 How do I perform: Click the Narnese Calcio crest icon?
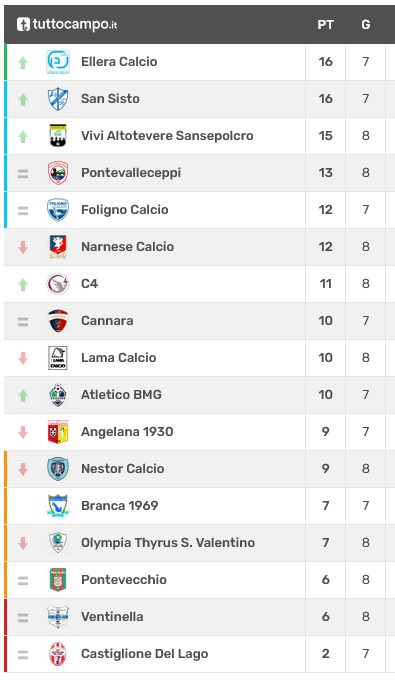pyautogui.click(x=58, y=247)
